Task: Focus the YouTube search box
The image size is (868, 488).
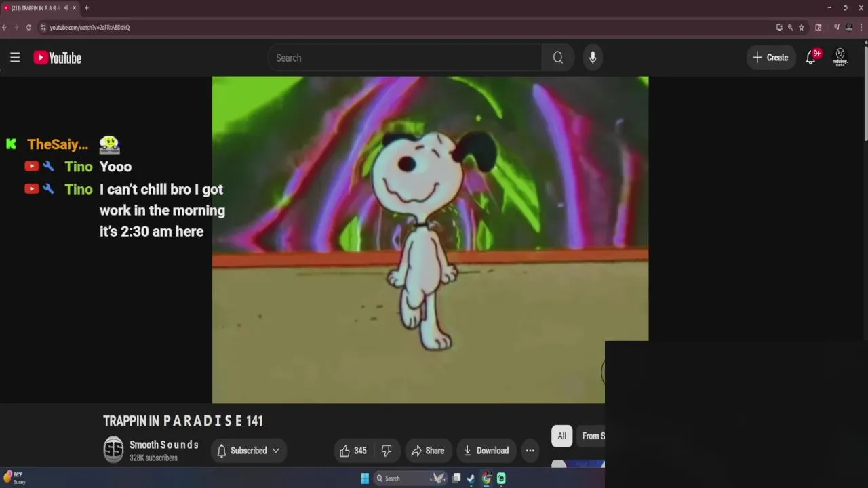Action: [x=405, y=58]
